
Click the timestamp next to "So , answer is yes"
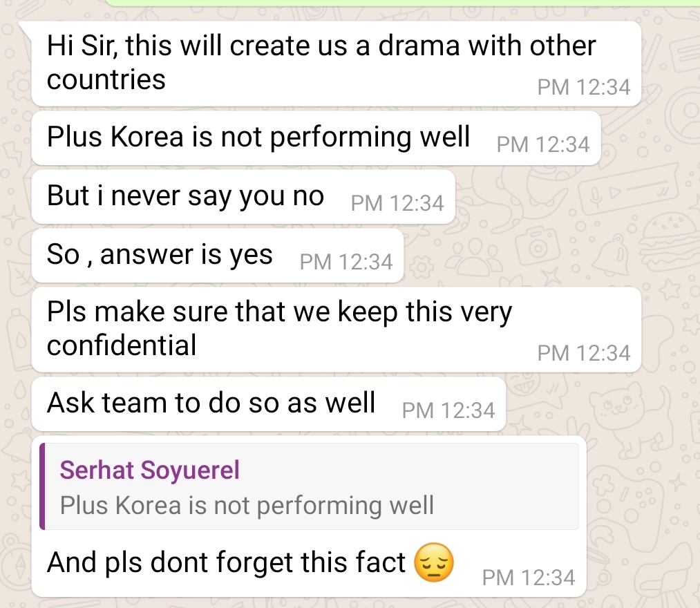coord(346,262)
